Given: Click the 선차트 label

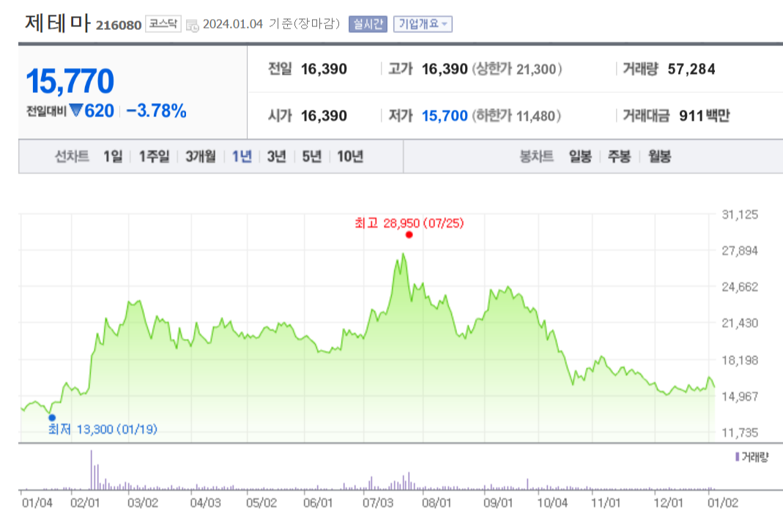Looking at the screenshot, I should coord(72,157).
